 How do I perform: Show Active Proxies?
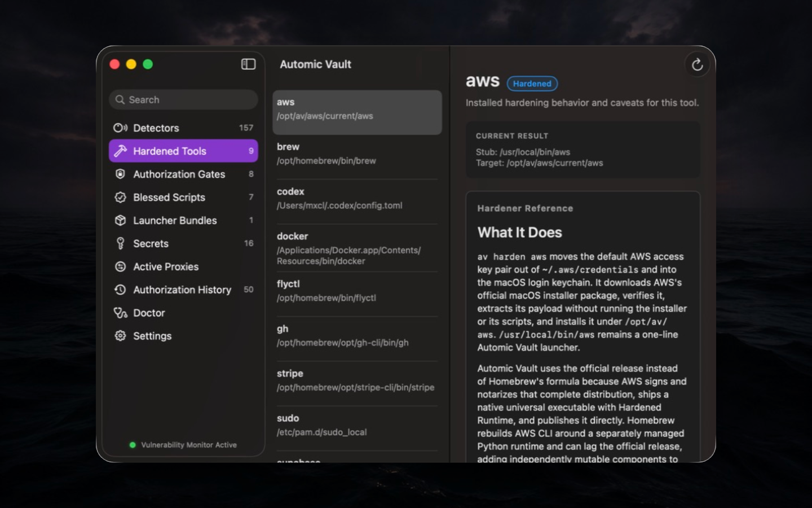click(x=183, y=267)
